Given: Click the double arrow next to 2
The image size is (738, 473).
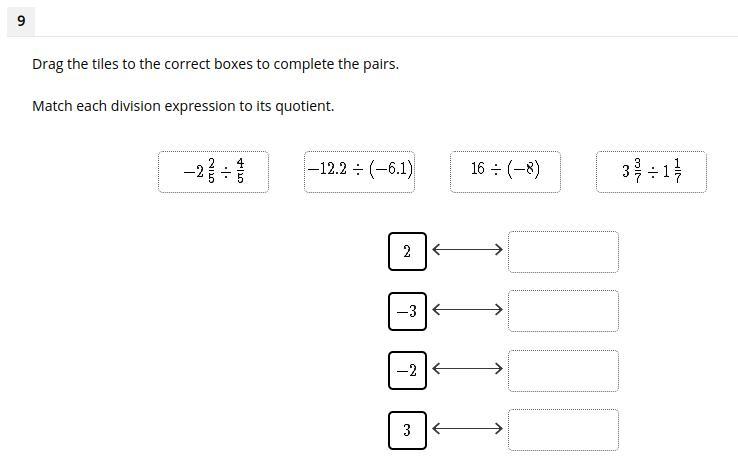Looking at the screenshot, I should [x=467, y=249].
